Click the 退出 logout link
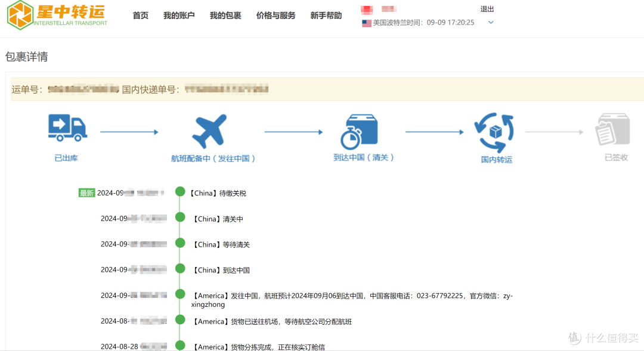 click(x=487, y=9)
